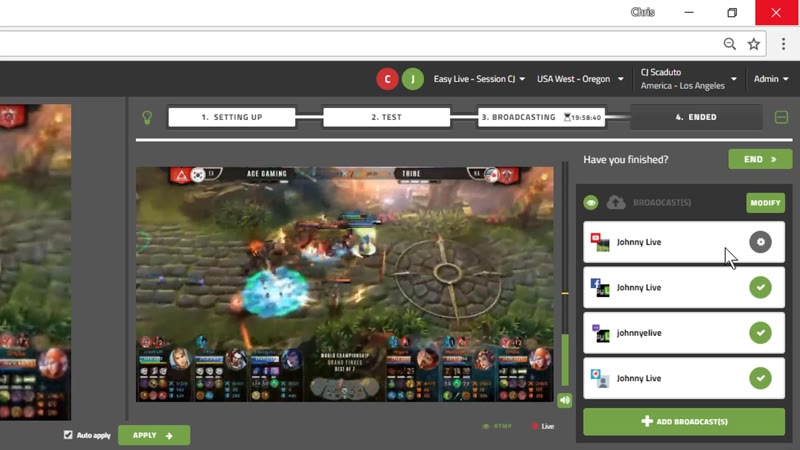Image resolution: width=800 pixels, height=450 pixels.
Task: Click the audio level meter bar
Action: tap(565, 274)
